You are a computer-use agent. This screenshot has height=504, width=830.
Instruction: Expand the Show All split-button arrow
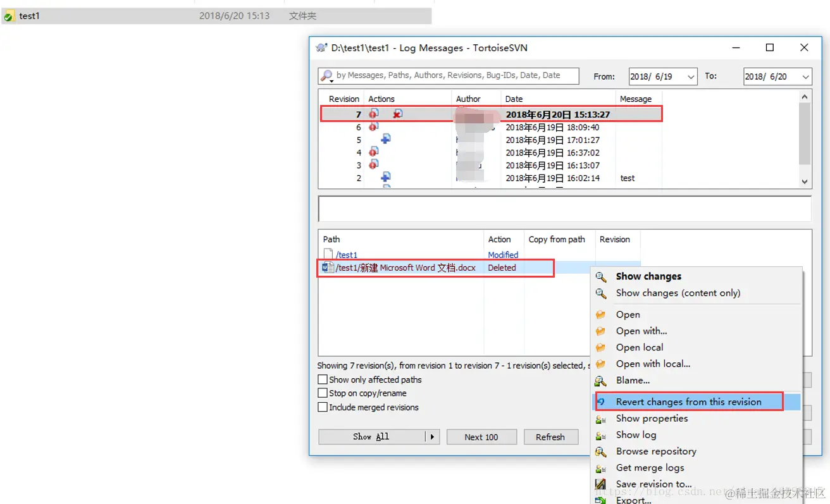coord(433,437)
